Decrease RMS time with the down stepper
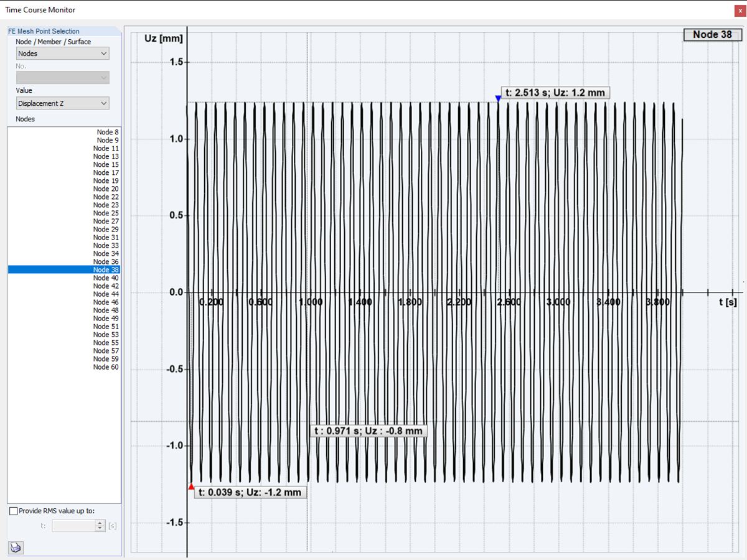Screen dimensions: 747x560 (101, 528)
